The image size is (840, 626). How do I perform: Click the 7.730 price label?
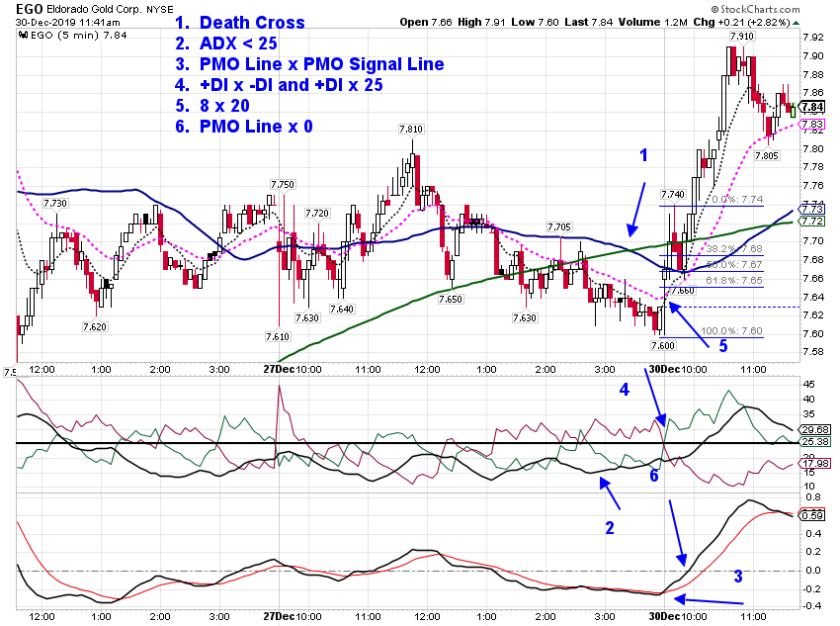55,203
